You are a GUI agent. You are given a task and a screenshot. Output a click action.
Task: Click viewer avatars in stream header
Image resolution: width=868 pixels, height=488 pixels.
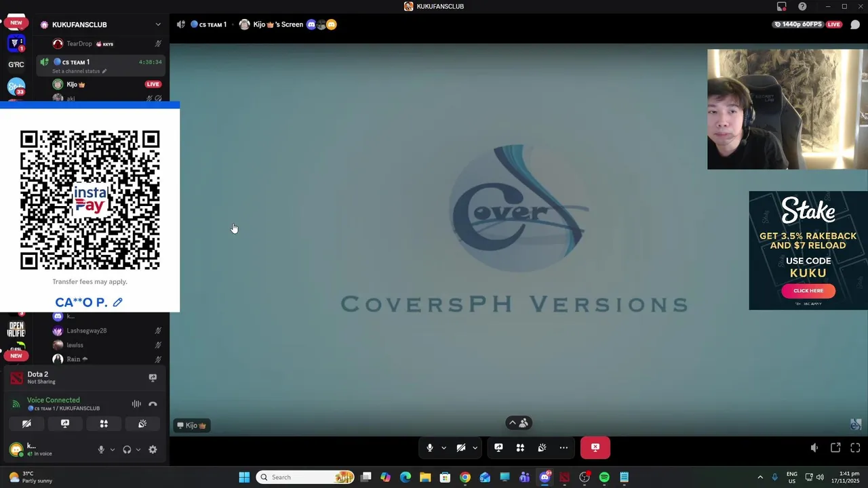(321, 24)
